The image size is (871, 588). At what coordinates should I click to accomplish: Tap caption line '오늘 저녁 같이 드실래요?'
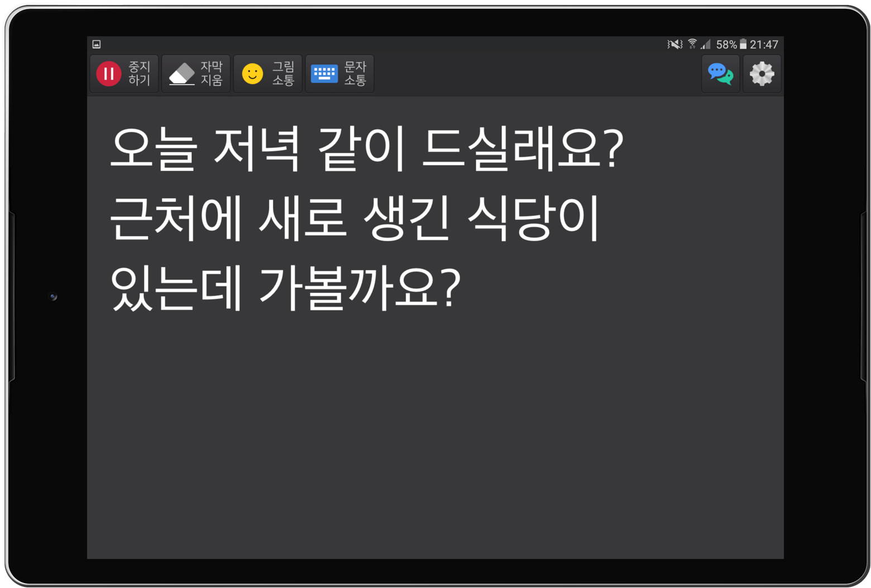[x=367, y=149]
